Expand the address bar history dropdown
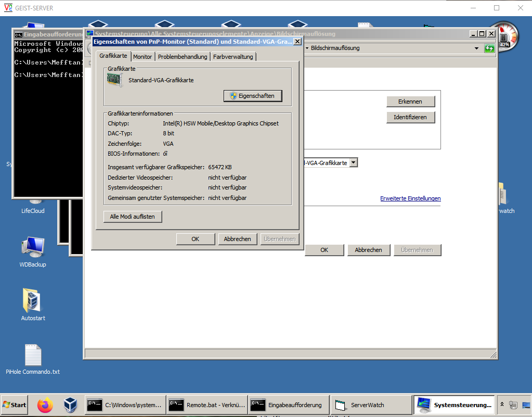This screenshot has height=417, width=532. (x=476, y=48)
